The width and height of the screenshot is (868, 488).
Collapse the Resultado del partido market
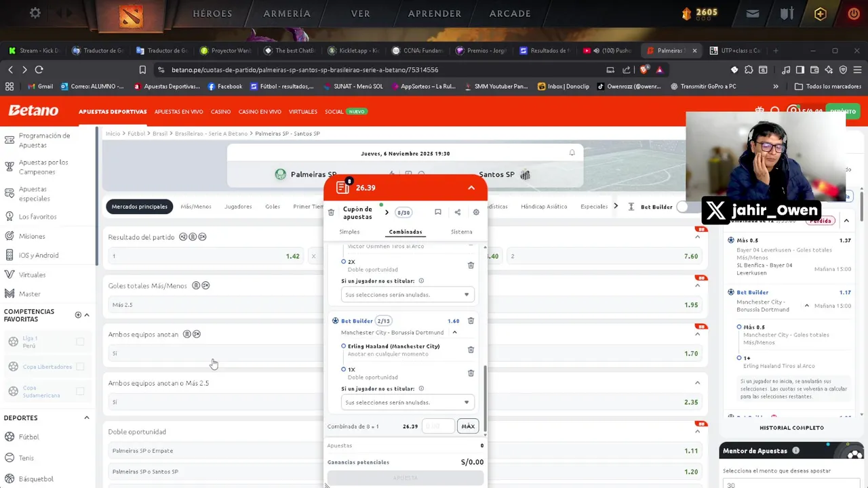pyautogui.click(x=697, y=237)
